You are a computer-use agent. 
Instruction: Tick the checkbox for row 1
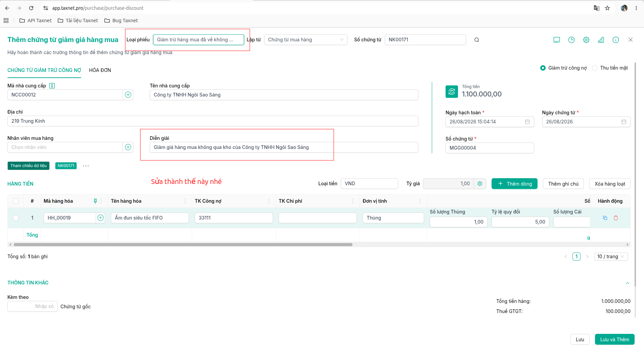tap(16, 218)
